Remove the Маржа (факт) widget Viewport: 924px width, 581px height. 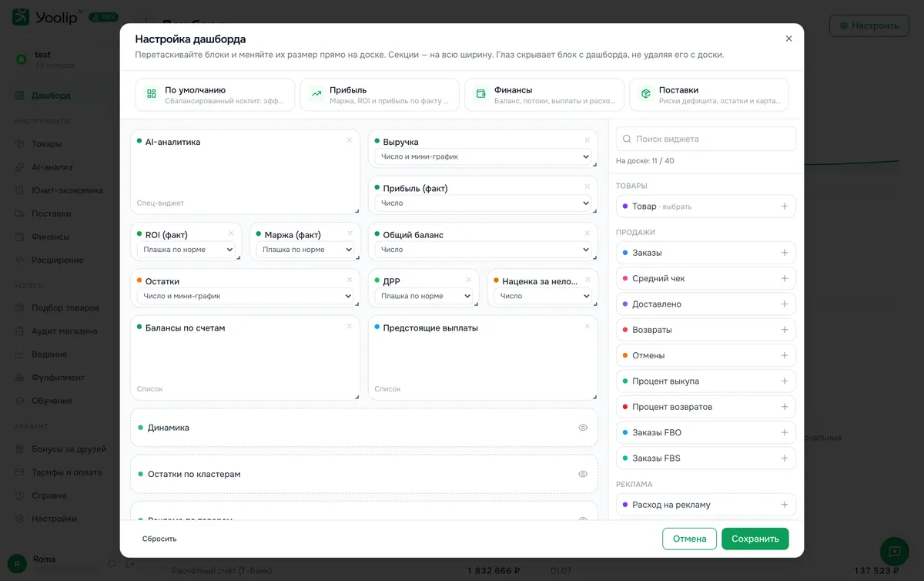[x=350, y=233]
